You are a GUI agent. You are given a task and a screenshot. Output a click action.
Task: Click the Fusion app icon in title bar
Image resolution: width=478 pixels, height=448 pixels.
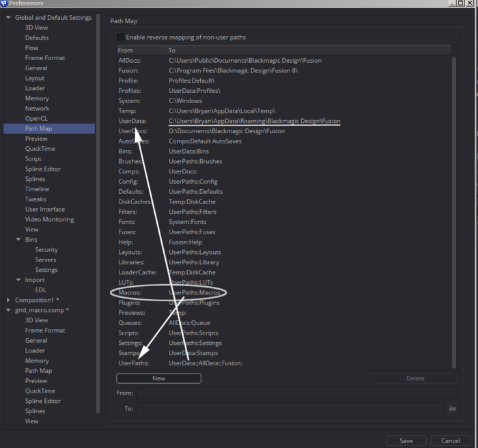4,3
